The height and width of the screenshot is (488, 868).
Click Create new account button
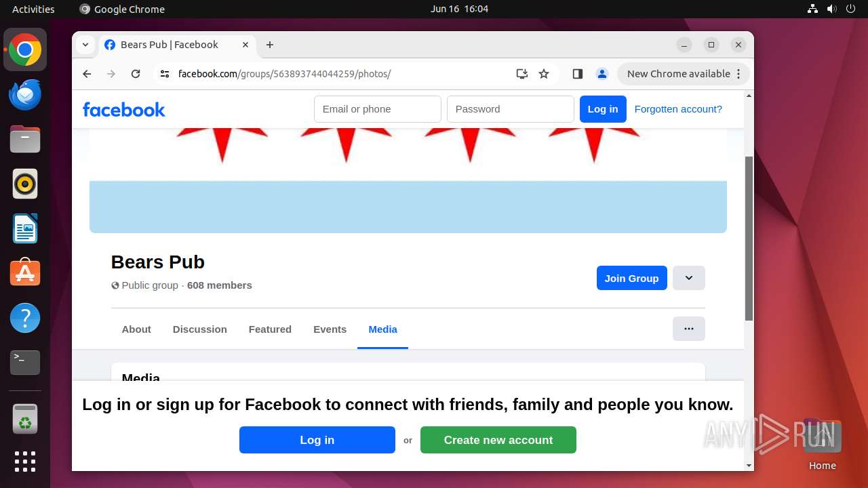click(498, 440)
